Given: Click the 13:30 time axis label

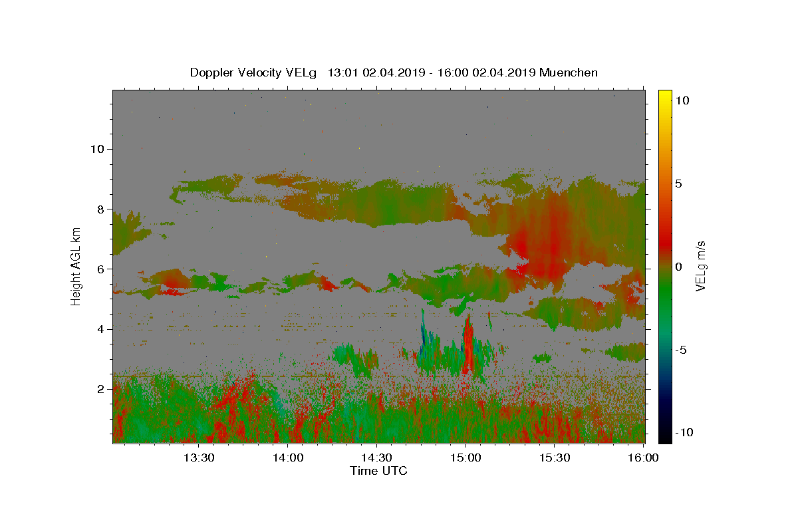Looking at the screenshot, I should coord(199,458).
